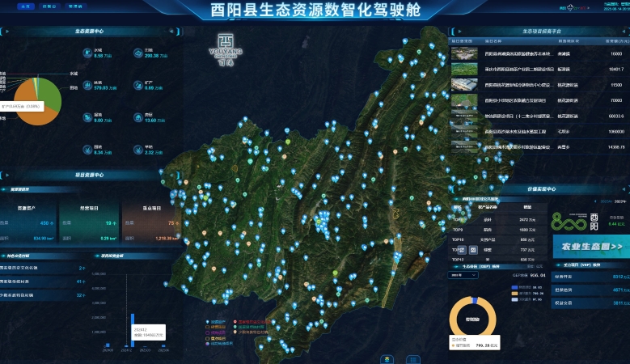Click the 园地 garden land icon

[87, 149]
